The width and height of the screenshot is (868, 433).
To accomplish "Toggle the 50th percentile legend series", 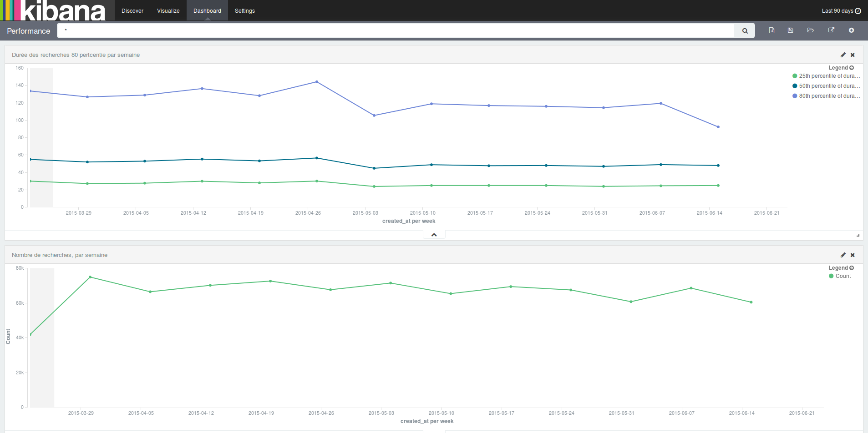I will (826, 86).
